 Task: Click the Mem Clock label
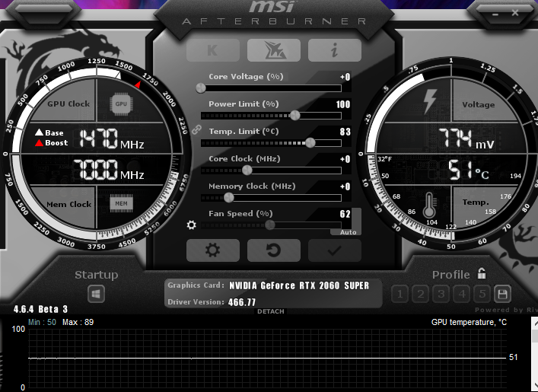pyautogui.click(x=69, y=204)
